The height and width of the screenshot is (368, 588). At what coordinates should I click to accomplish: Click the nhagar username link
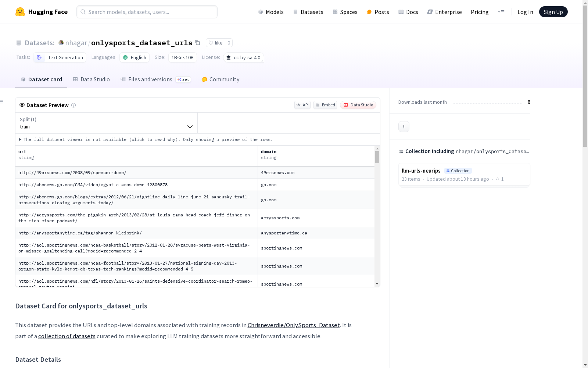coord(76,43)
